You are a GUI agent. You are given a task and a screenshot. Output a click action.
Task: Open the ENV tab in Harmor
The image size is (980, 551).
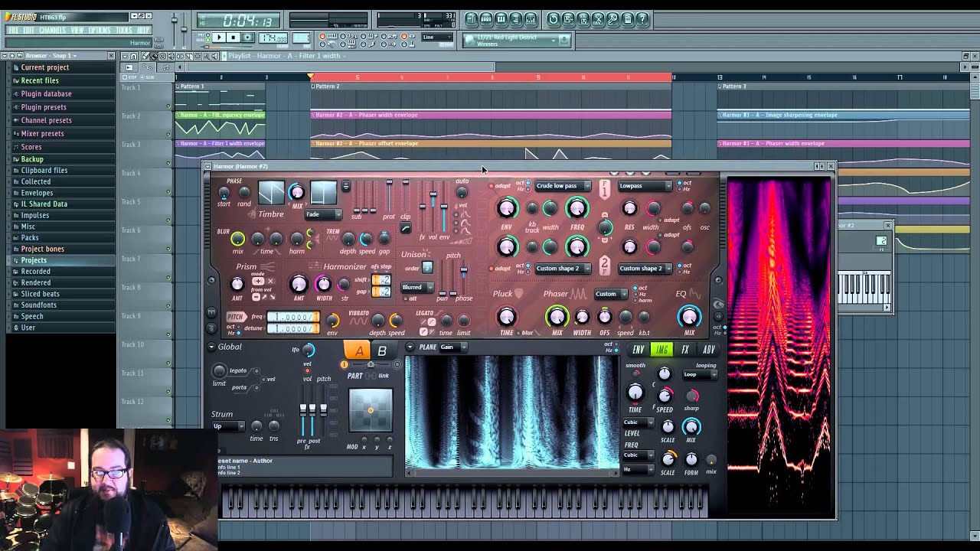[x=638, y=350]
